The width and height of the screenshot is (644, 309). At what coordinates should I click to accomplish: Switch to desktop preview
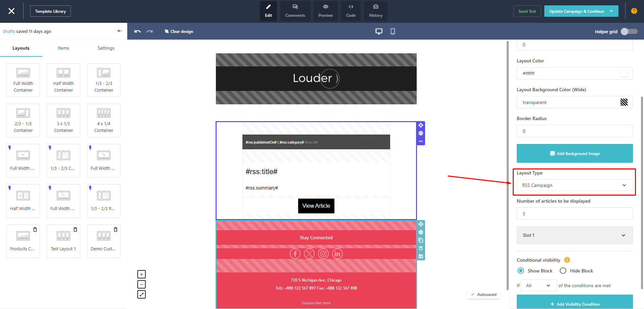coord(379,31)
